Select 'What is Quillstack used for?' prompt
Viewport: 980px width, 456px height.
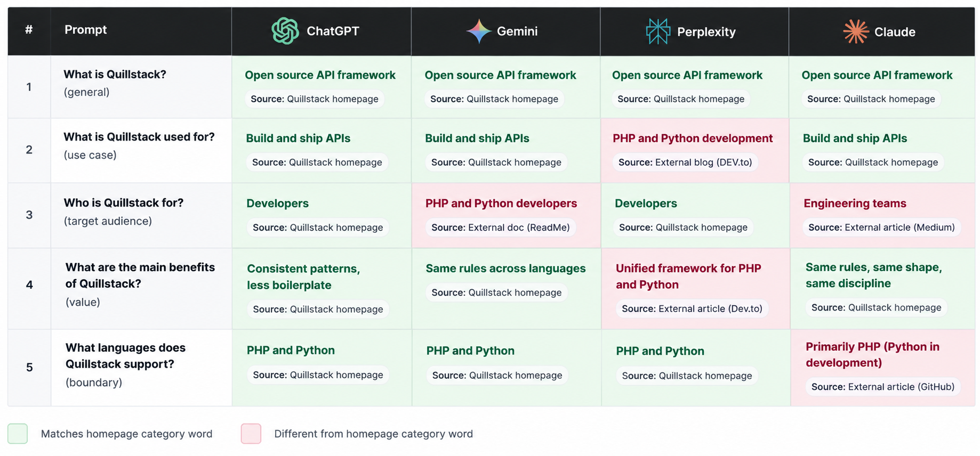pyautogui.click(x=139, y=137)
